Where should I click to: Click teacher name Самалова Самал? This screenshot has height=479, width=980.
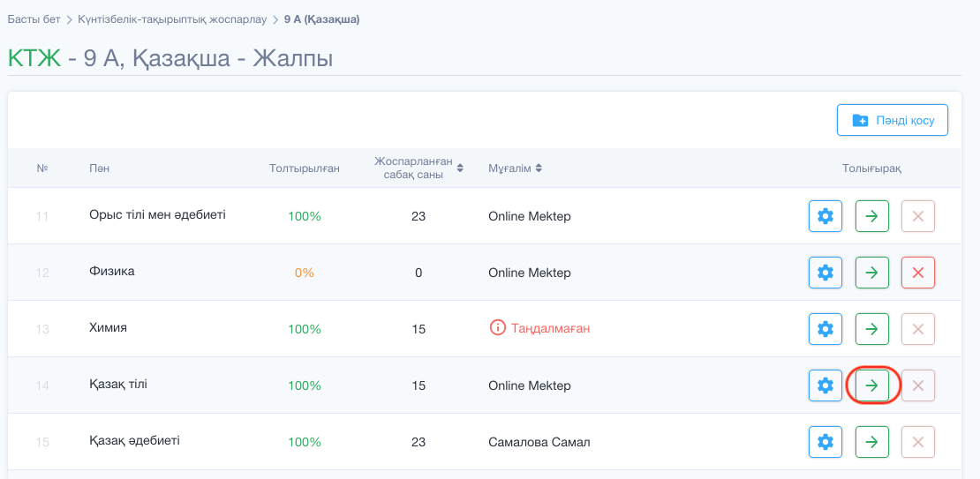tap(539, 442)
